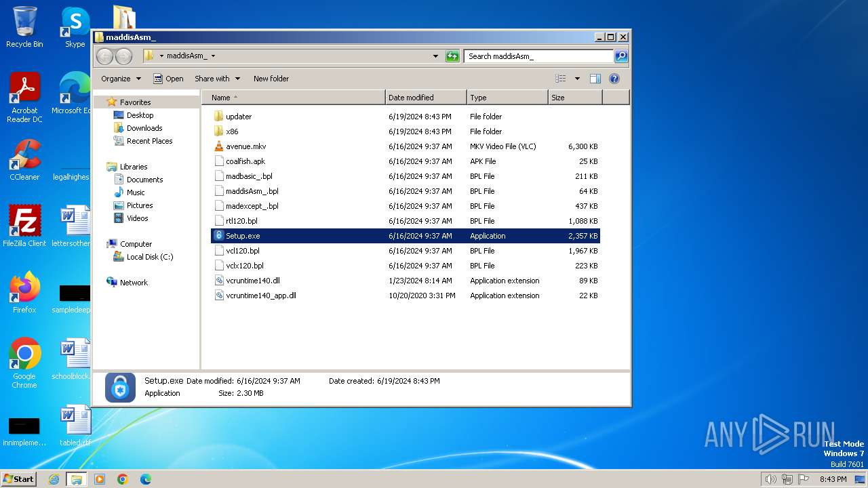Click the taskbar clock showing 8:43 PM
The image size is (868, 488).
point(833,479)
